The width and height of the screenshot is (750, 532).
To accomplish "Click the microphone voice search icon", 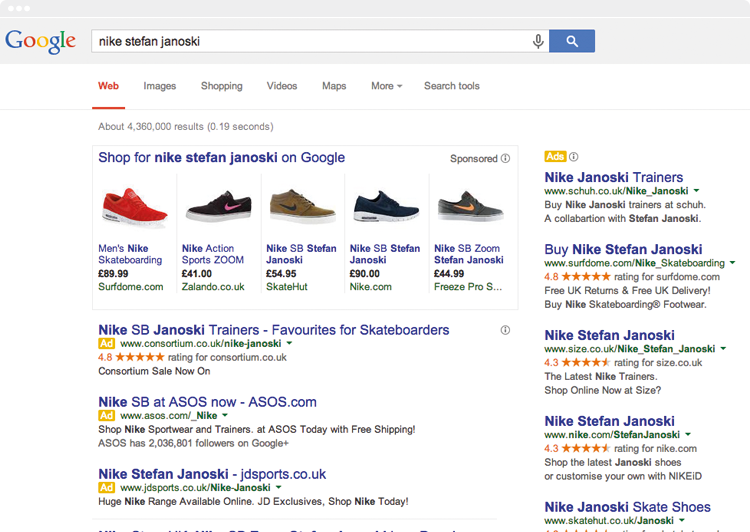I will click(538, 41).
